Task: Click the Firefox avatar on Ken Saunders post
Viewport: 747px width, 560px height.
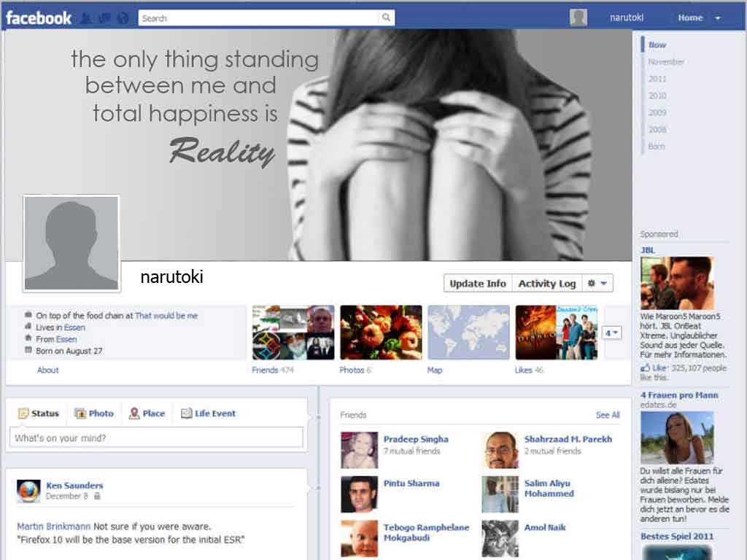Action: tap(28, 491)
